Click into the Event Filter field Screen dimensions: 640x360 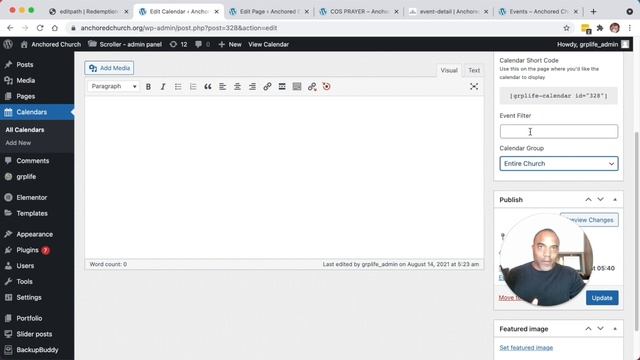(x=559, y=131)
